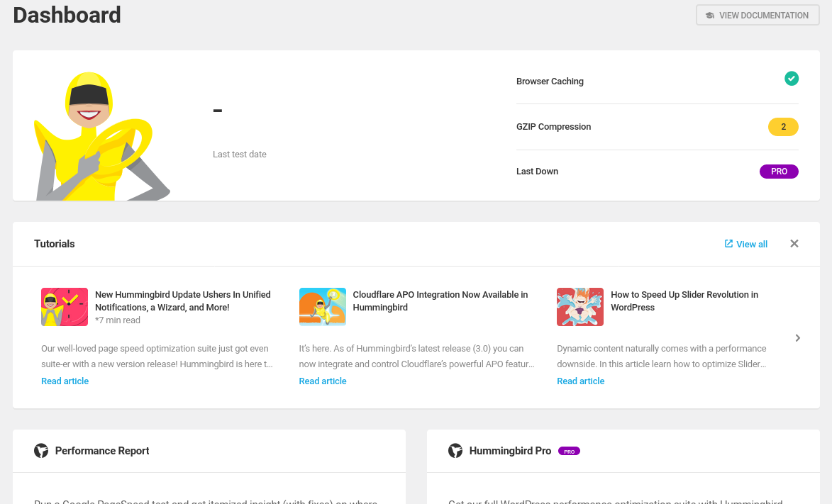Click the Hummingbird mascot illustration
832x504 pixels.
(101, 136)
